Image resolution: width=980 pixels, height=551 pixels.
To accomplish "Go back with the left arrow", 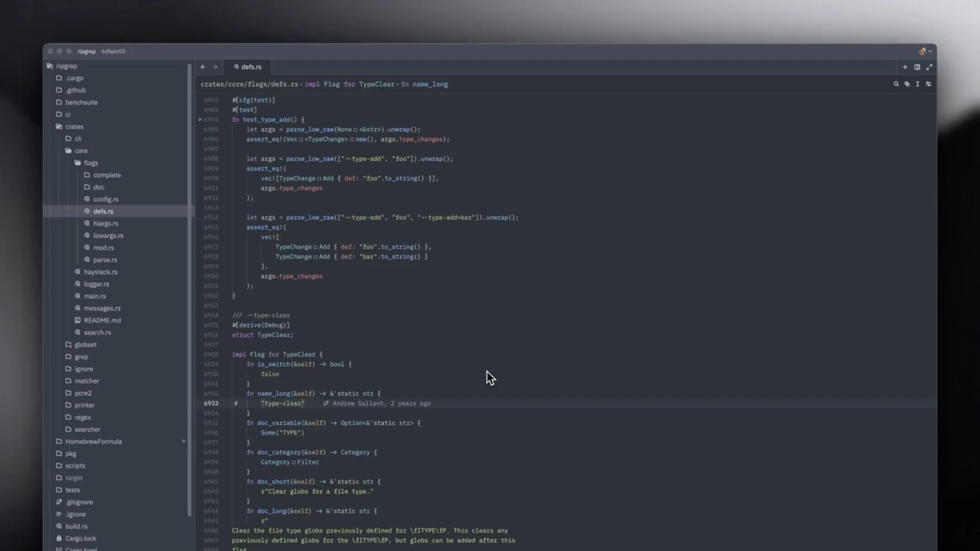I will [203, 67].
